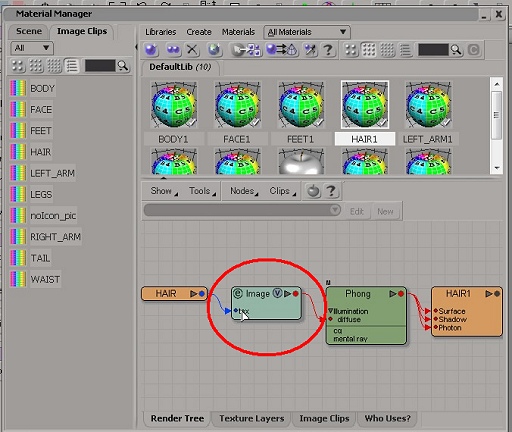The image size is (512, 432).
Task: Click the magnifier search icon in Image Clips
Action: point(123,66)
